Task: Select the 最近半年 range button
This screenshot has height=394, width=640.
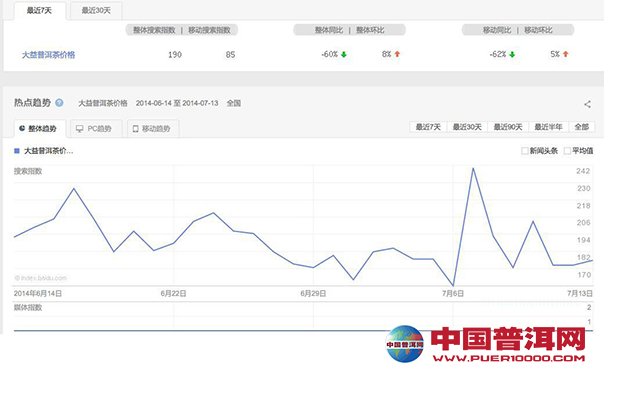Action: (x=549, y=127)
